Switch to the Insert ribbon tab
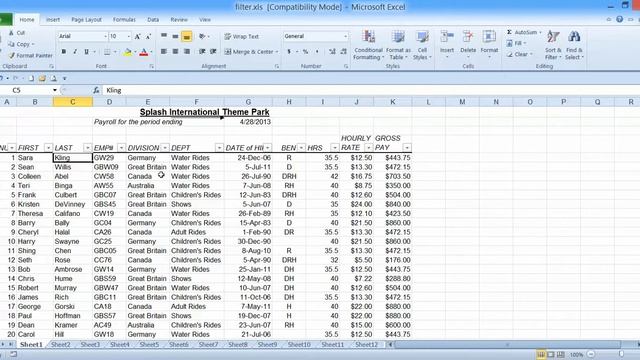The height and width of the screenshot is (360, 640). (x=53, y=20)
